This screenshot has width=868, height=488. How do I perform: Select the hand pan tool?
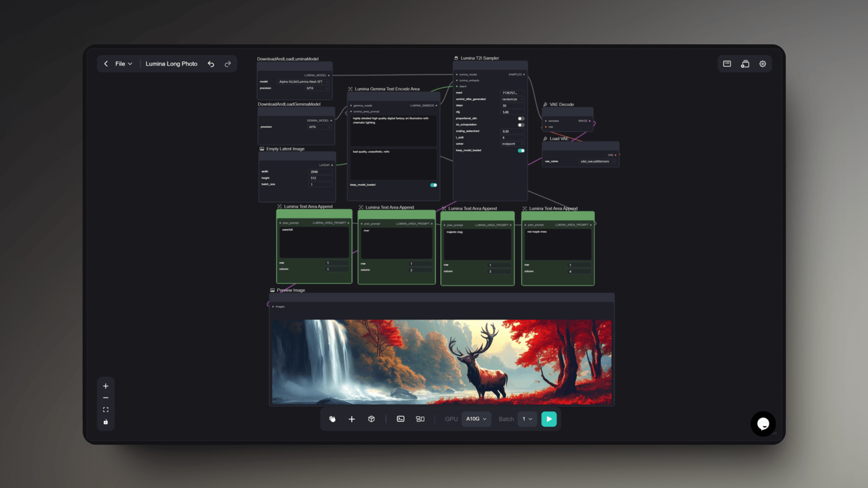332,419
